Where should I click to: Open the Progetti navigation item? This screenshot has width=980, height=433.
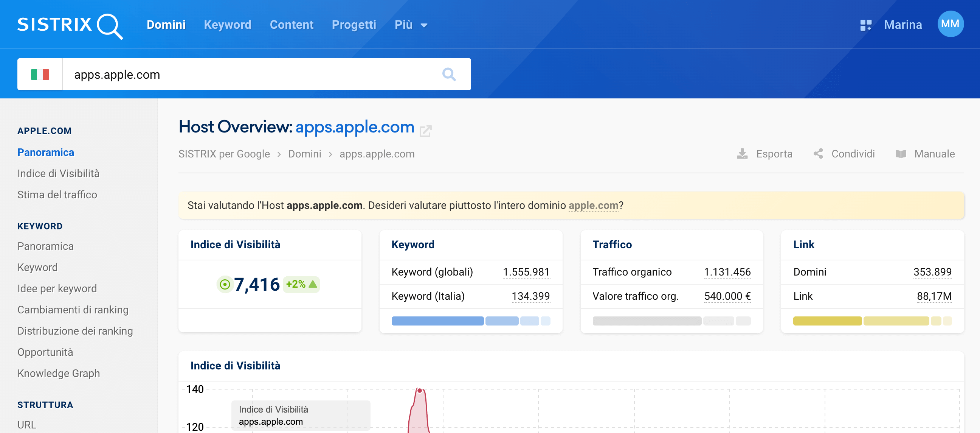354,25
